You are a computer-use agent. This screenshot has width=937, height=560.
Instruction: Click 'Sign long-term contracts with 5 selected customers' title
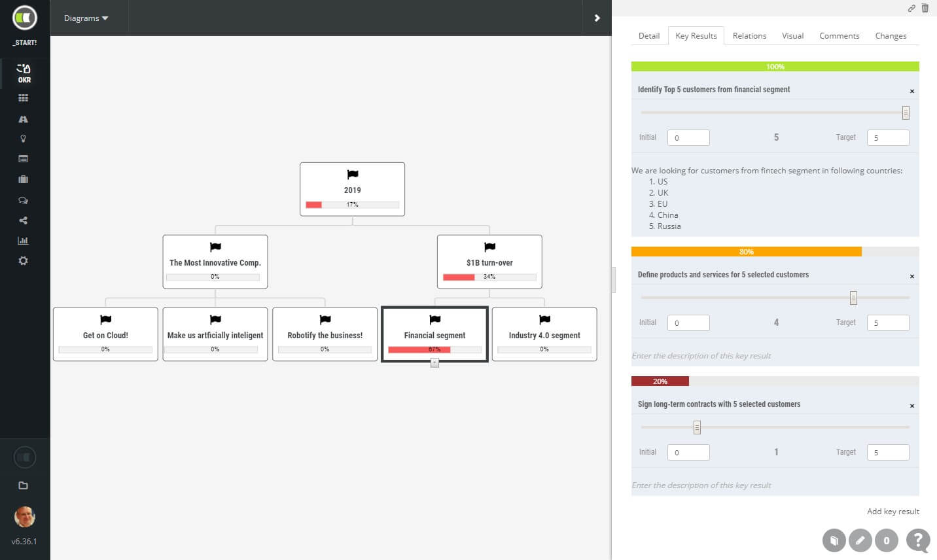pyautogui.click(x=719, y=404)
